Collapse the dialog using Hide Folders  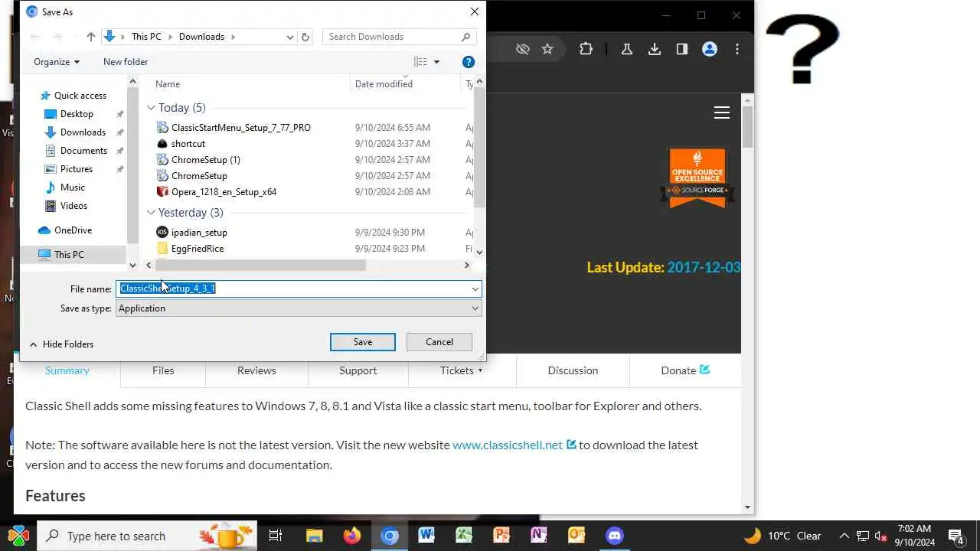tap(61, 344)
